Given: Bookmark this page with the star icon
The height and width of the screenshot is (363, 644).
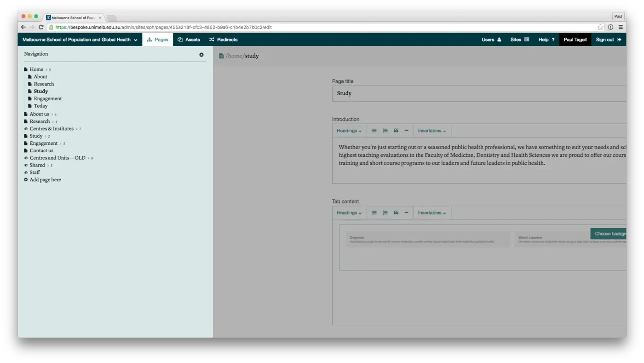Looking at the screenshot, I should click(600, 27).
